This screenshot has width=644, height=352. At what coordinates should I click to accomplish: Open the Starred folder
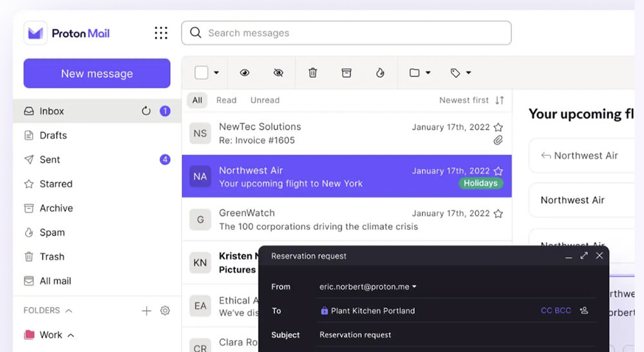pos(97,184)
